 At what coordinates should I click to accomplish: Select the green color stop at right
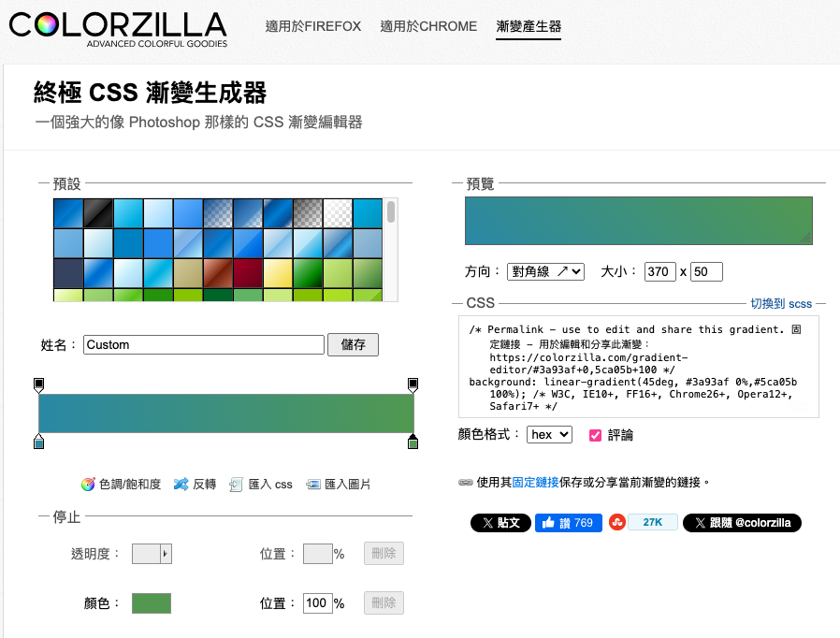(x=413, y=442)
